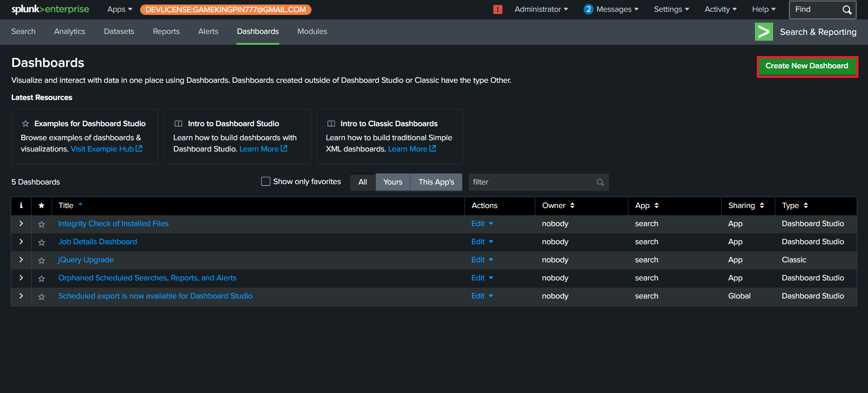Click the Search & Reporting app title
The width and height of the screenshot is (868, 393).
point(818,32)
